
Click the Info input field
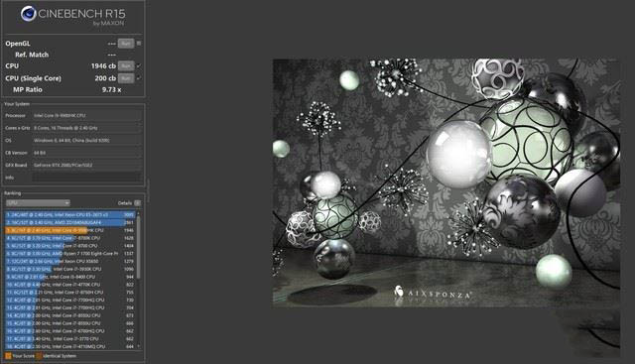tap(87, 178)
